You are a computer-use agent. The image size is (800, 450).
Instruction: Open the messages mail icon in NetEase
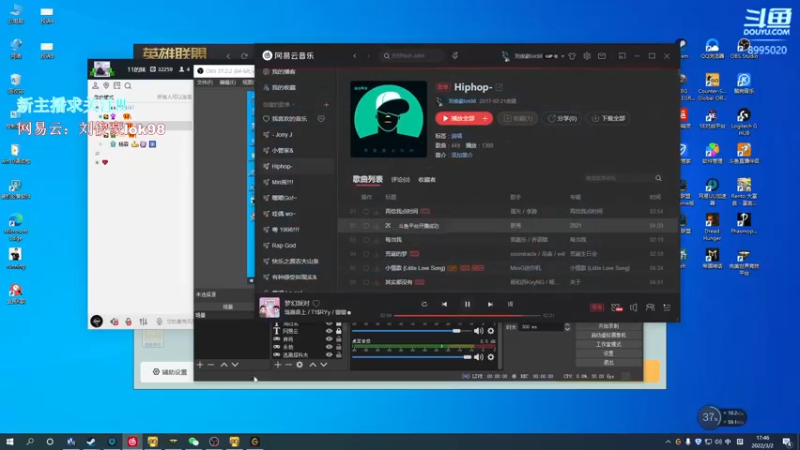coord(602,56)
